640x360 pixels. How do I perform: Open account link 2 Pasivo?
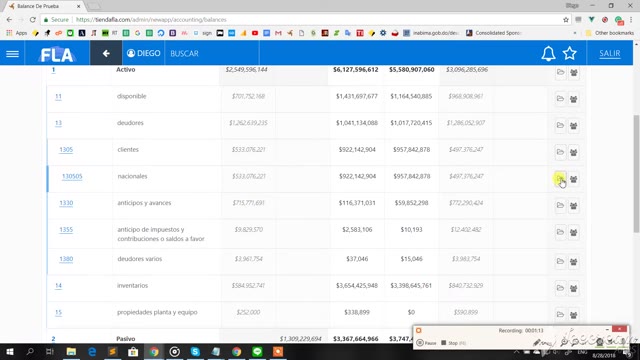53,339
